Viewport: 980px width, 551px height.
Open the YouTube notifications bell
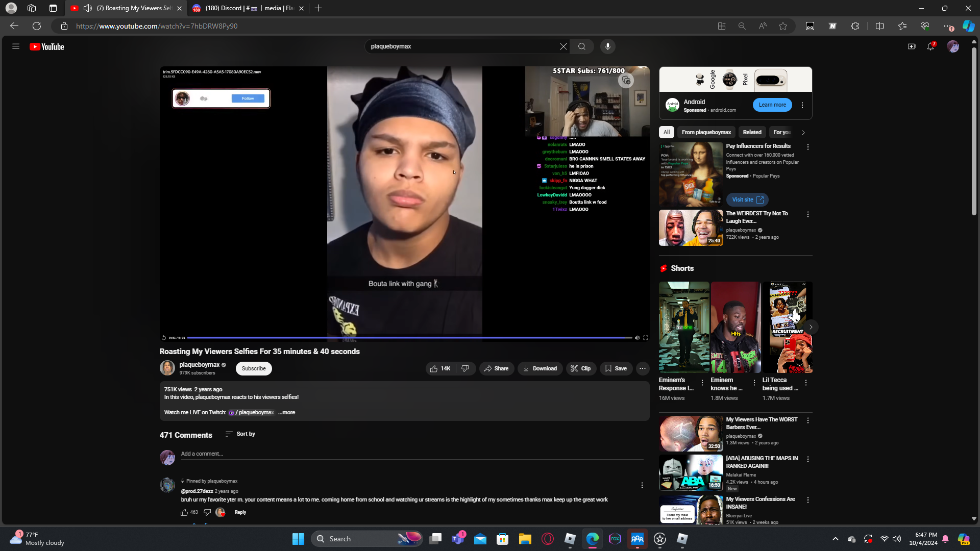pyautogui.click(x=931, y=46)
